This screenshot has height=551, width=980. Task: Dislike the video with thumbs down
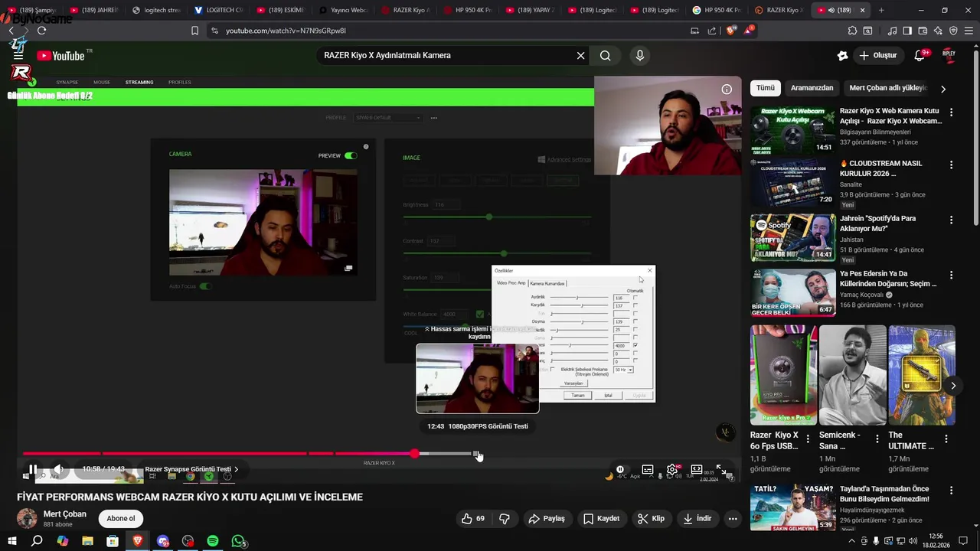505,518
